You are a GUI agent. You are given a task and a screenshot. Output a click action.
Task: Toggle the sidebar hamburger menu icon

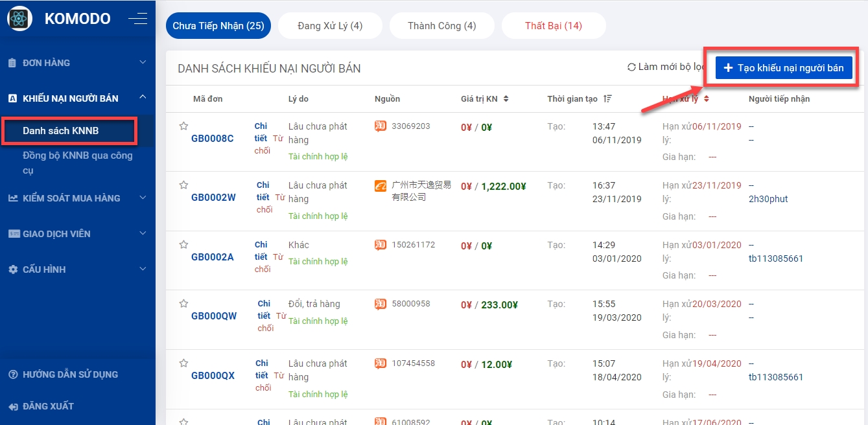coord(137,19)
